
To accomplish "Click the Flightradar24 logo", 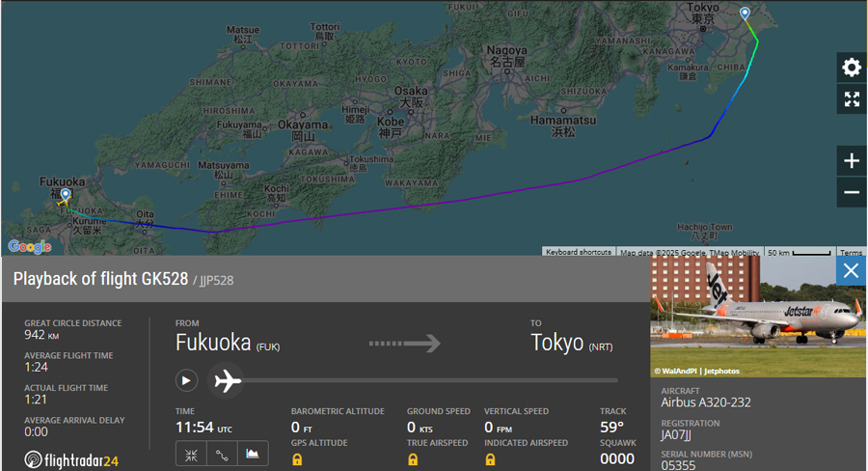I will (71, 460).
